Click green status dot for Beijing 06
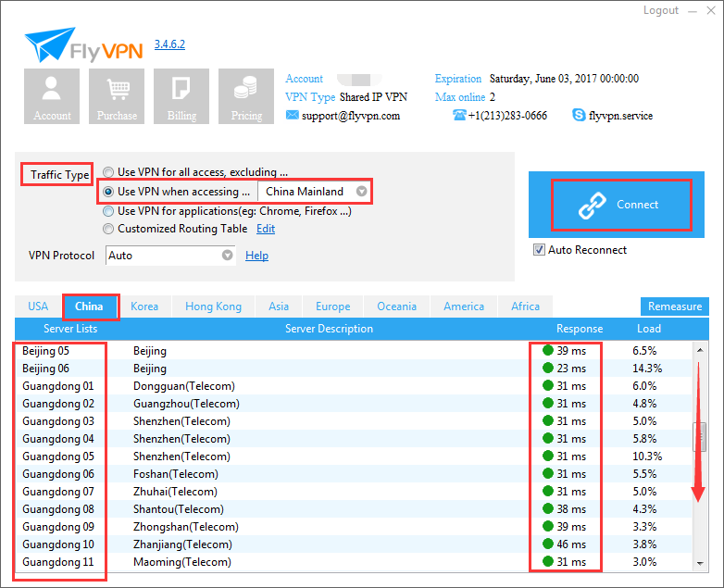 (x=548, y=369)
